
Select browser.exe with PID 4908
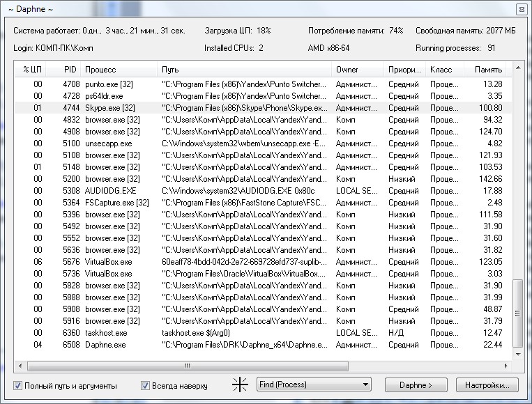(x=263, y=132)
